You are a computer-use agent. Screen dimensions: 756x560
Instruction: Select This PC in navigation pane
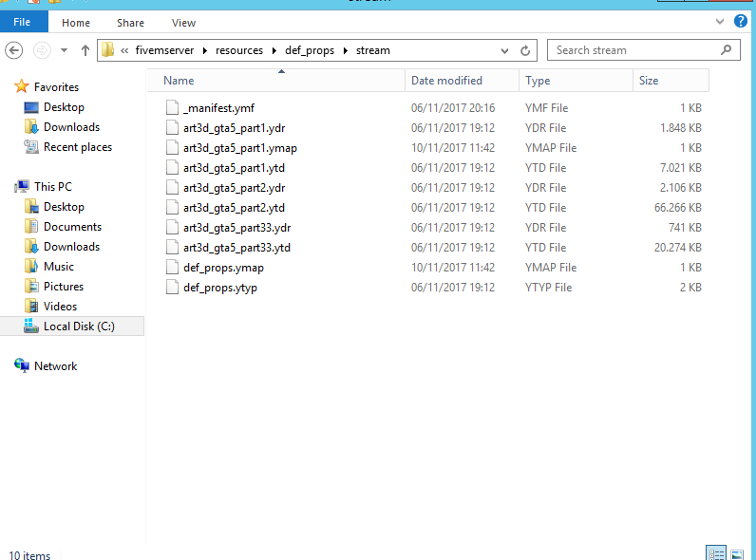click(52, 186)
